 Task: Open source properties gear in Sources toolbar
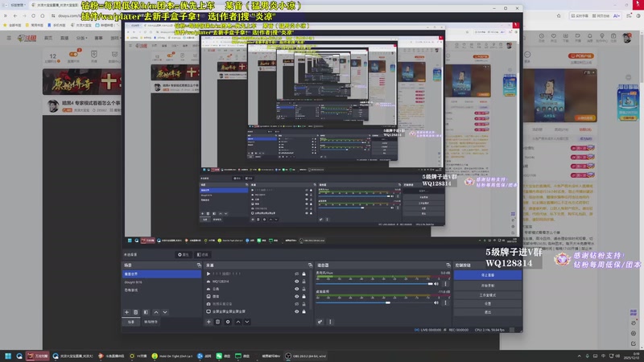coord(228,322)
